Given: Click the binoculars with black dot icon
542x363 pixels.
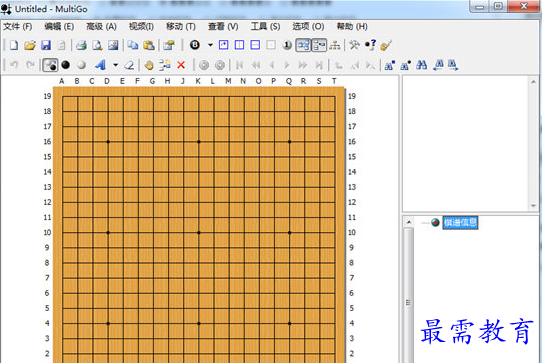Looking at the screenshot, I should [x=405, y=65].
